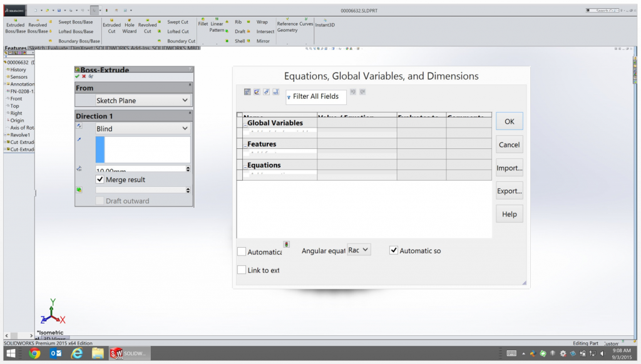Image resolution: width=641 pixels, height=364 pixels.
Task: Cancel Boss-Extrude with red X
Action: click(x=84, y=76)
